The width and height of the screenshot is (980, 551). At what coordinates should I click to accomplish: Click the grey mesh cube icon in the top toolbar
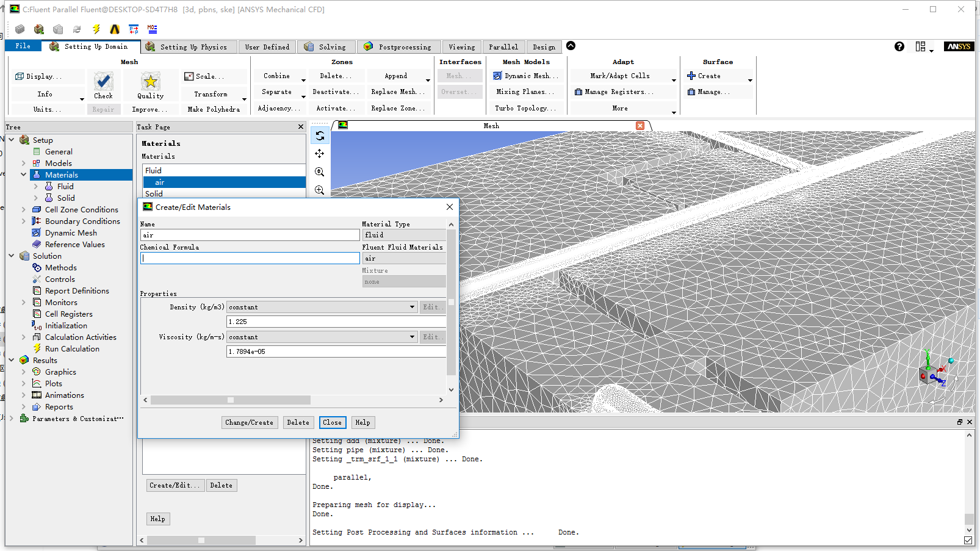point(20,29)
